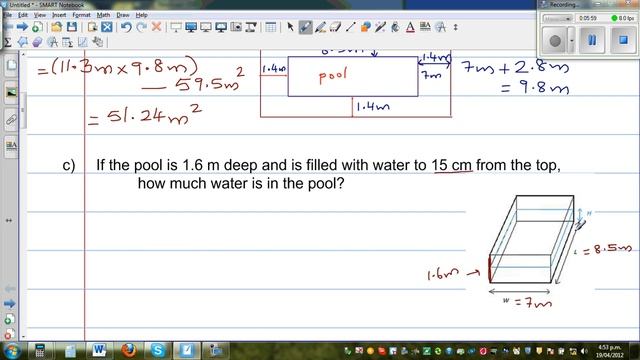The image size is (640, 360).
Task: Redo the last action
Action: (141, 27)
